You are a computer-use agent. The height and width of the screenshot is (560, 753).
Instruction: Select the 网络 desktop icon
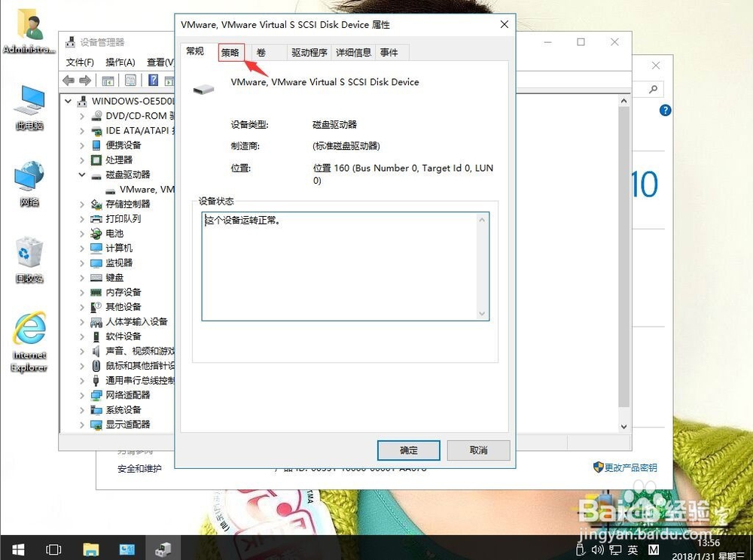pos(30,184)
